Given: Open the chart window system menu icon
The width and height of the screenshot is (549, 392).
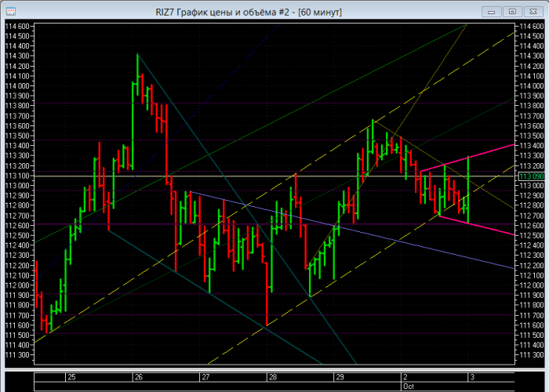Looking at the screenshot, I should [10, 12].
